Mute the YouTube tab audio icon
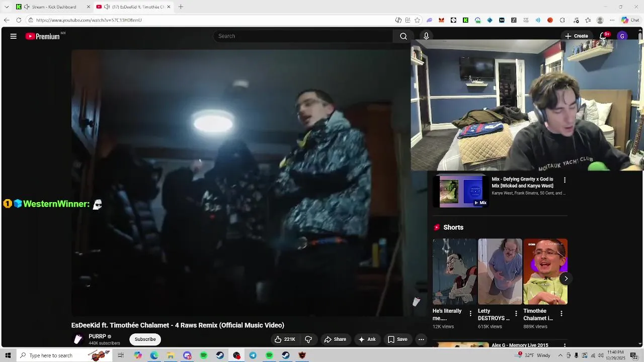 (x=107, y=7)
